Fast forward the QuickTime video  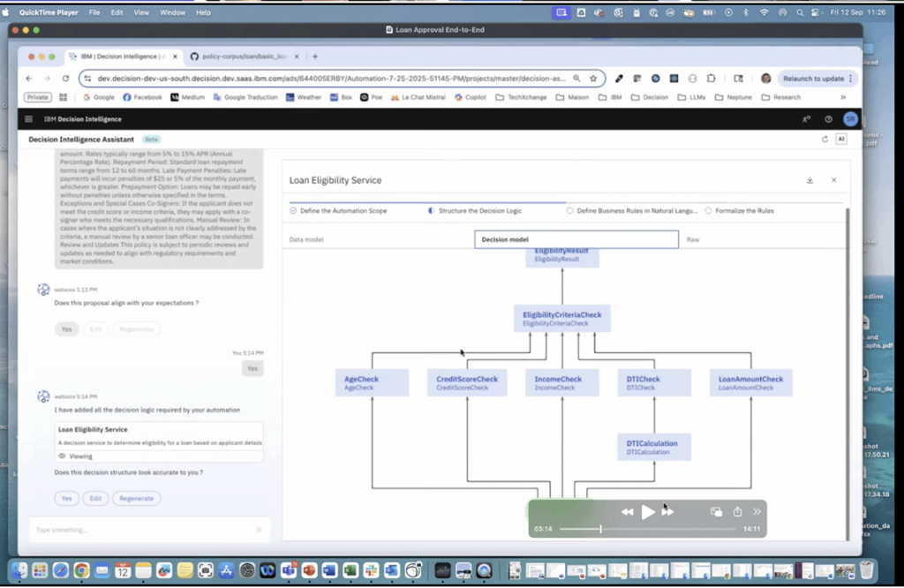point(667,512)
